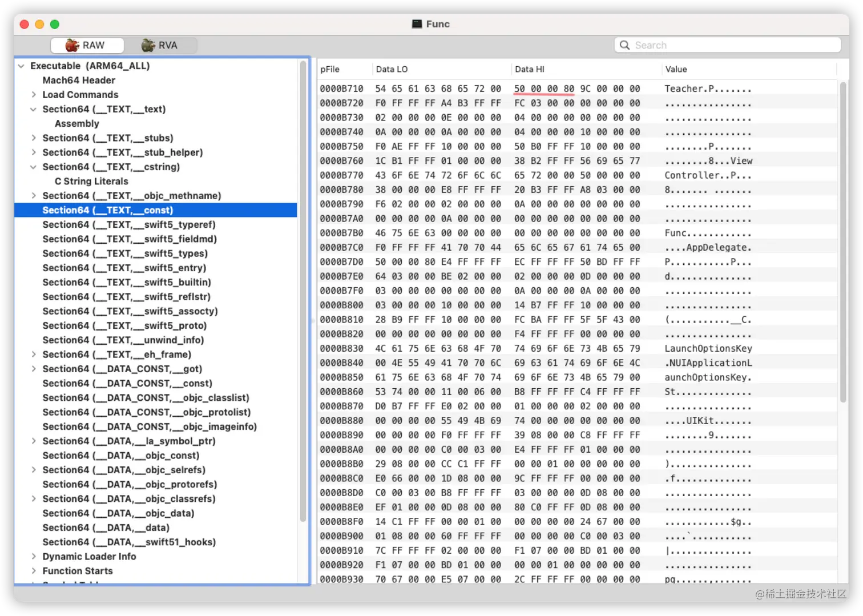
Task: Expand Section64 (__DATA,__objc_selrefs) node
Action: tap(34, 470)
